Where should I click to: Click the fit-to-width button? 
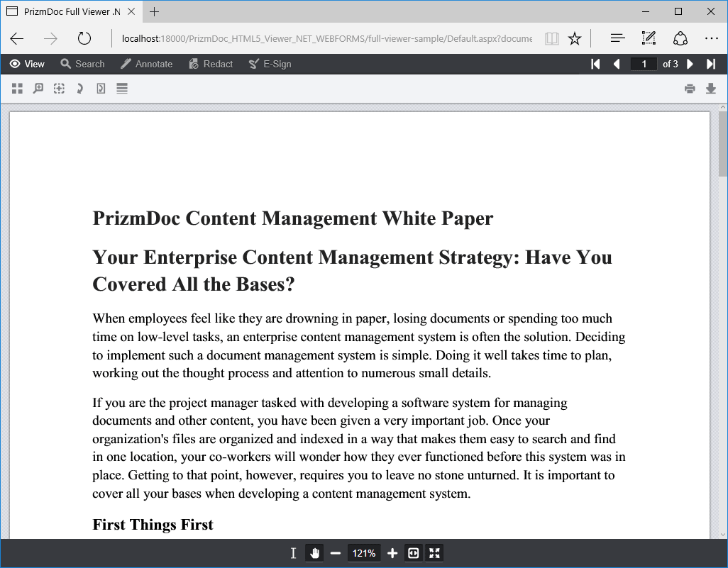[413, 553]
